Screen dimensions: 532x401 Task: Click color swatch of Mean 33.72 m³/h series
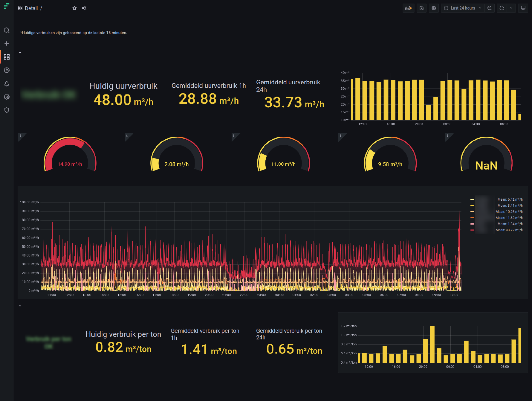472,230
